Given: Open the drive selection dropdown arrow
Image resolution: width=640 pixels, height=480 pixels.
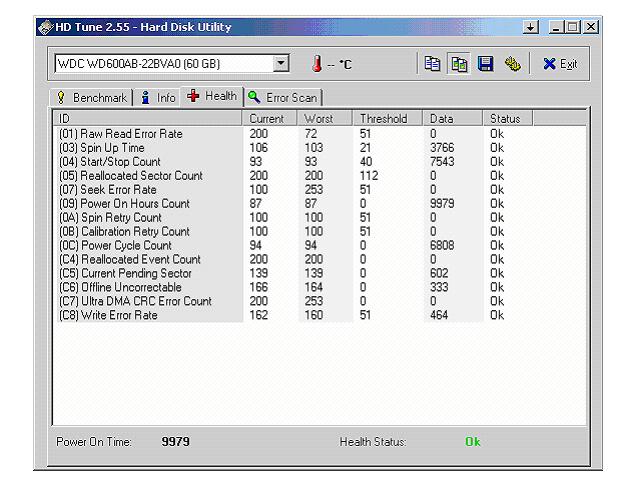Looking at the screenshot, I should click(x=281, y=63).
